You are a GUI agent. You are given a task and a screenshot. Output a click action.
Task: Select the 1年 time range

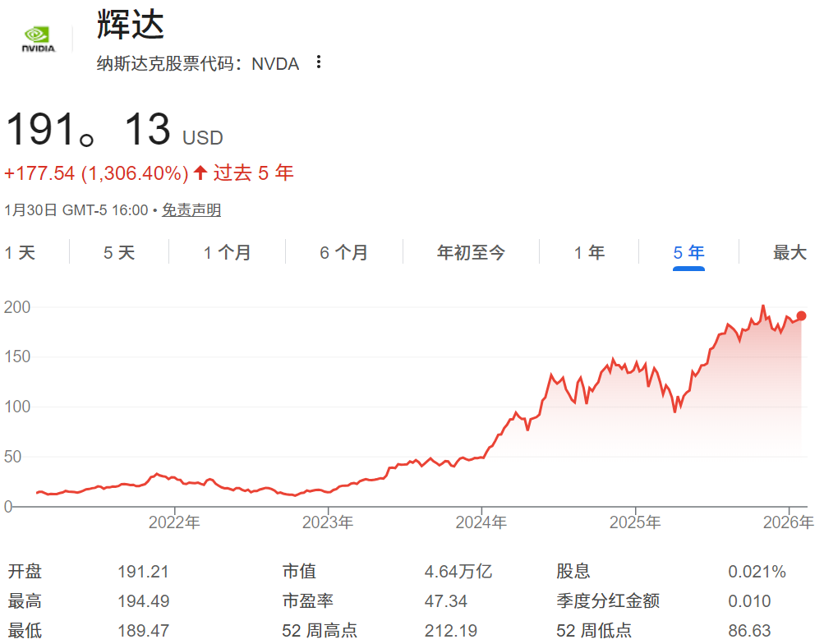(x=589, y=253)
